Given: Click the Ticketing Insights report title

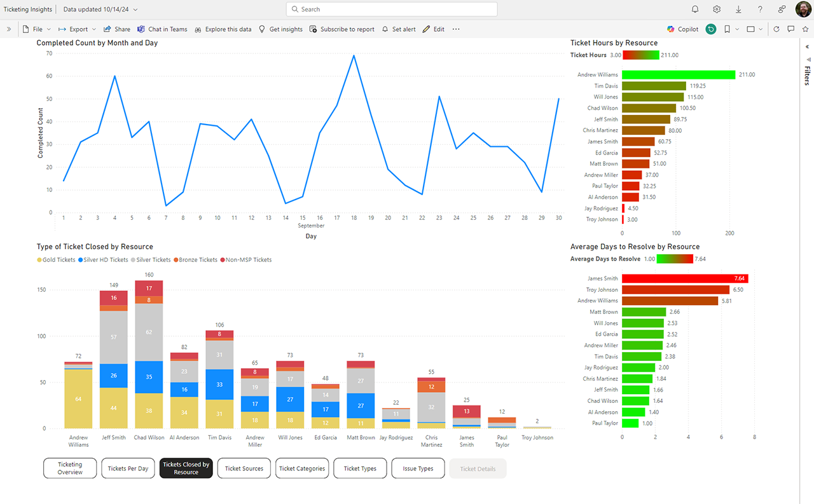Looking at the screenshot, I should click(x=29, y=10).
